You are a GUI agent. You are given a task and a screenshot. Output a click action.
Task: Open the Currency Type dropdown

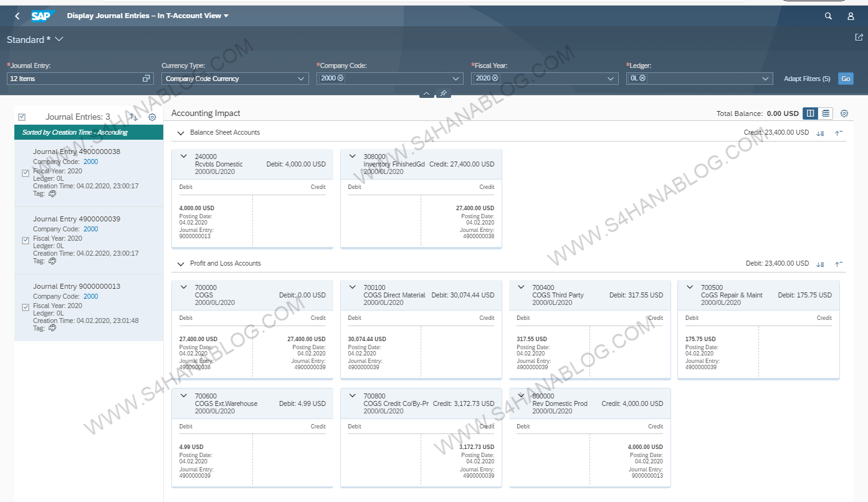(302, 79)
